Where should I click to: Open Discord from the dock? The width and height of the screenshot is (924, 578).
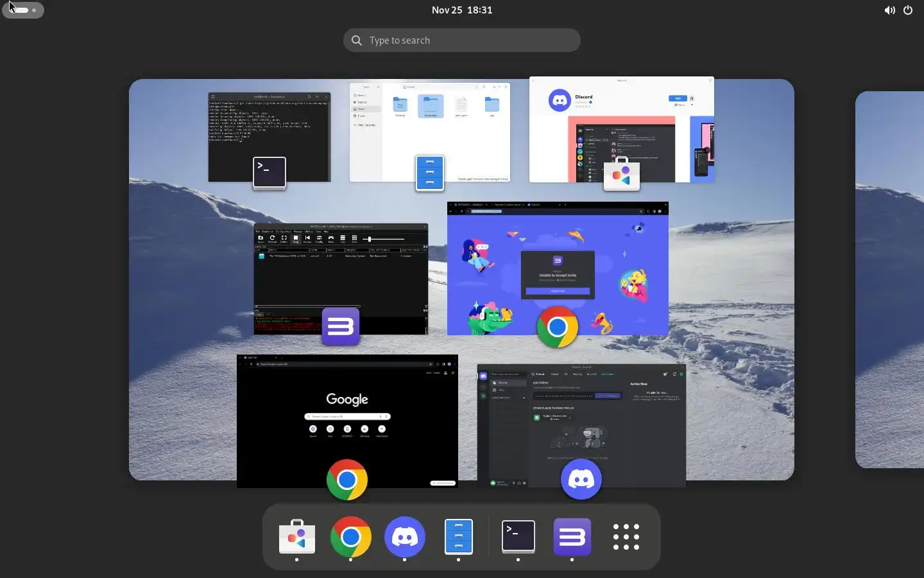click(x=405, y=537)
